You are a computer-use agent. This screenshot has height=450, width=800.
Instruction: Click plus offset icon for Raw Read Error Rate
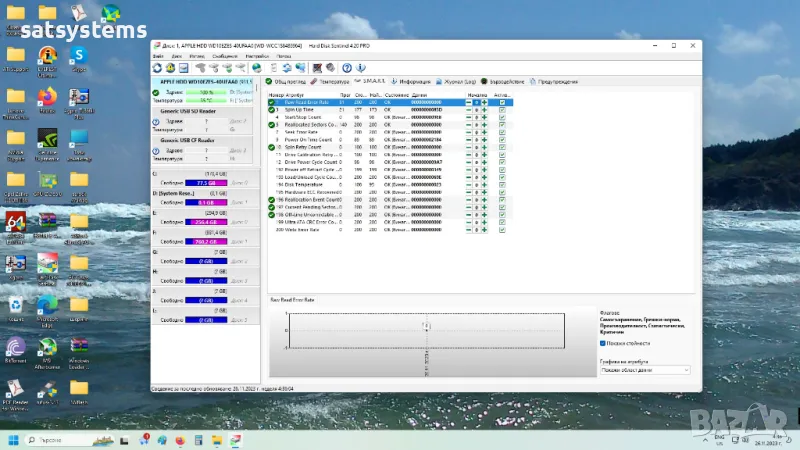tap(485, 102)
